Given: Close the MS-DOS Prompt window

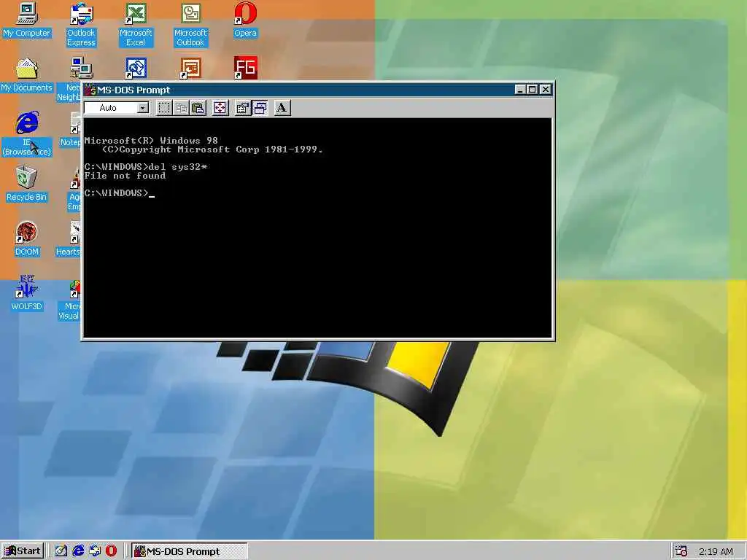Looking at the screenshot, I should [x=546, y=90].
